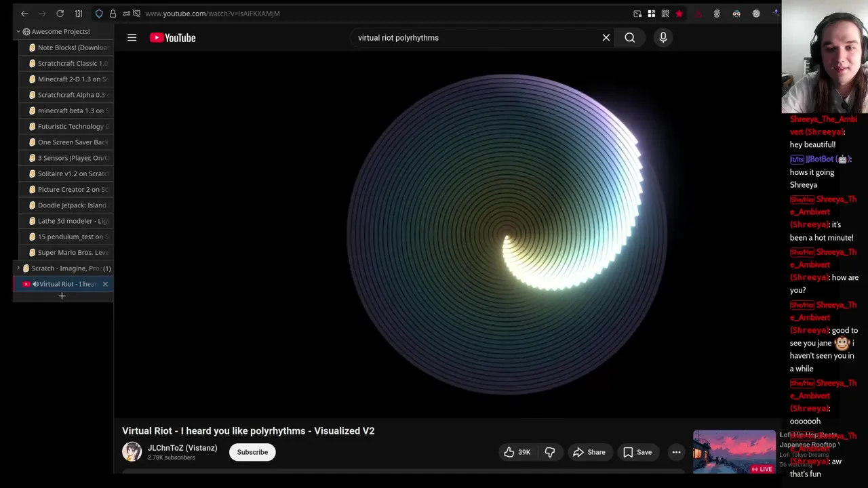Share the video
The width and height of the screenshot is (868, 488).
tap(589, 452)
